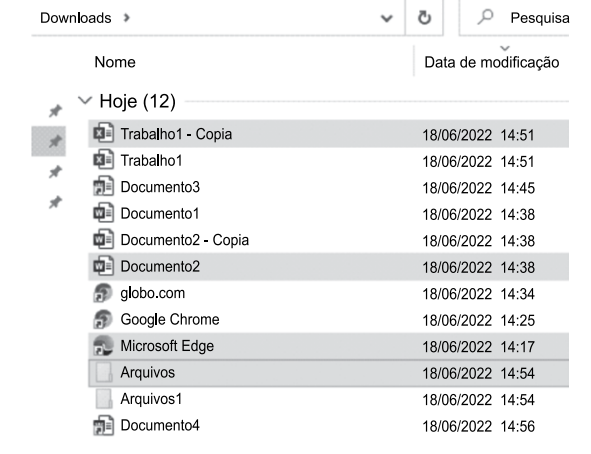Select the Excel icon of Trabalho1 - Copia
591x454 pixels.
point(103,133)
